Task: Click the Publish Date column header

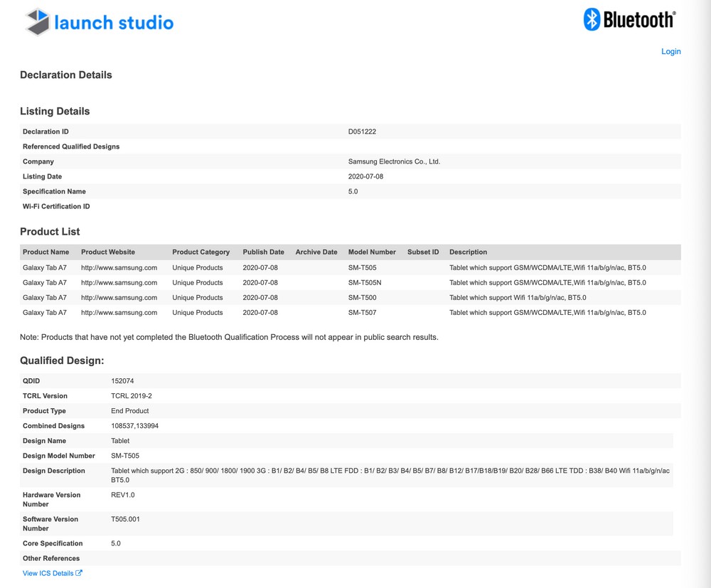Action: pyautogui.click(x=264, y=252)
